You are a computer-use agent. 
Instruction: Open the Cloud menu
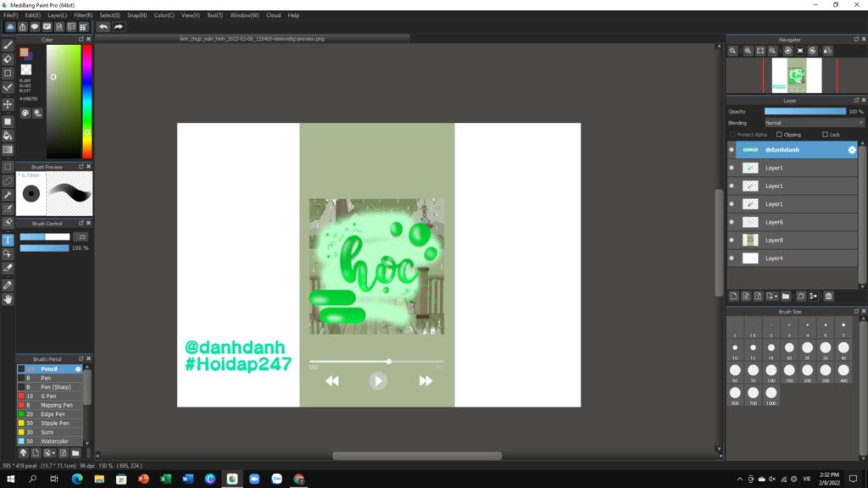tap(274, 15)
